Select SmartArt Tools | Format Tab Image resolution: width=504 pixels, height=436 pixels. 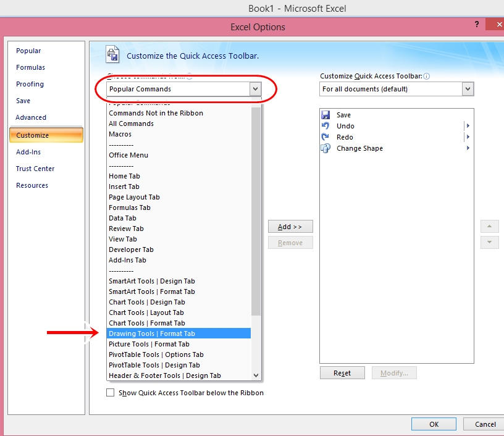click(x=178, y=291)
